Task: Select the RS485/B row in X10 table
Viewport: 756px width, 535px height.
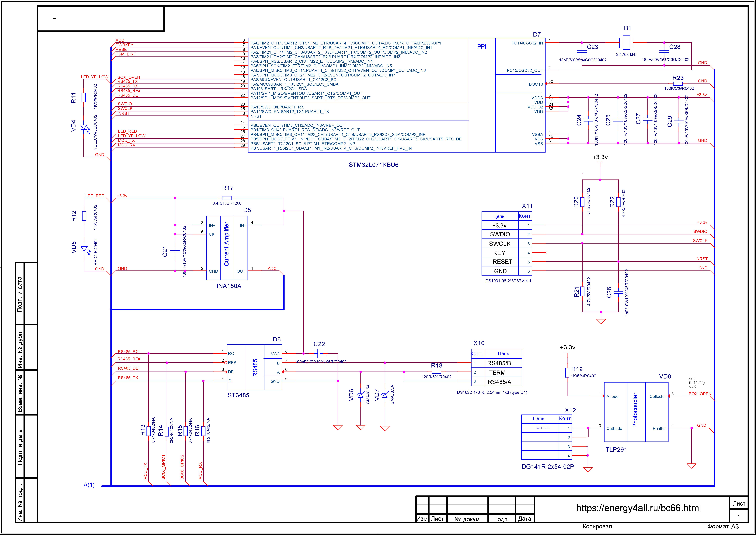Action: [496, 363]
